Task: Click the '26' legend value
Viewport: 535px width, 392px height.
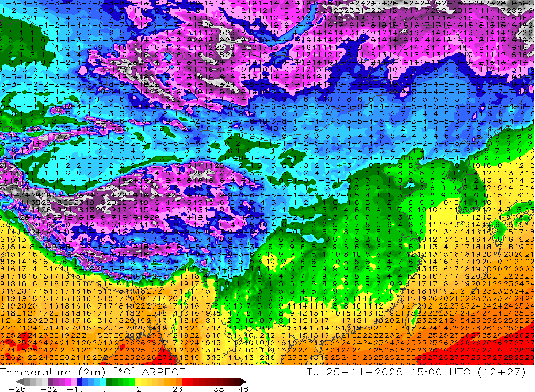Action: 178,389
